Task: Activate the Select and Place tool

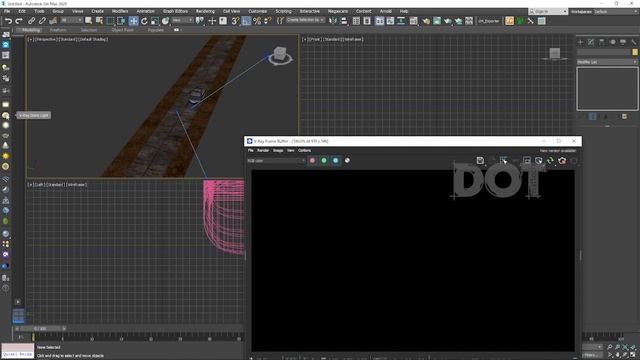Action: tap(165, 21)
